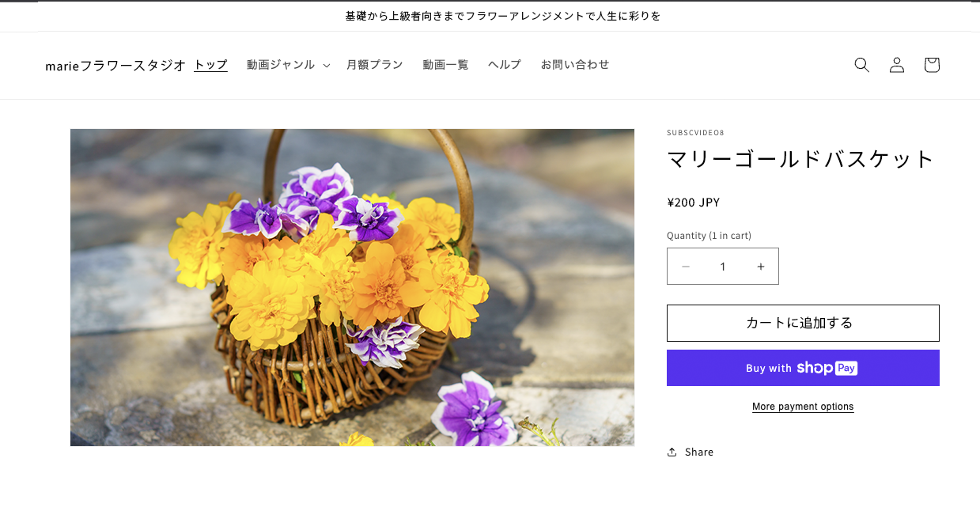Click the quantity input field

[x=722, y=267]
